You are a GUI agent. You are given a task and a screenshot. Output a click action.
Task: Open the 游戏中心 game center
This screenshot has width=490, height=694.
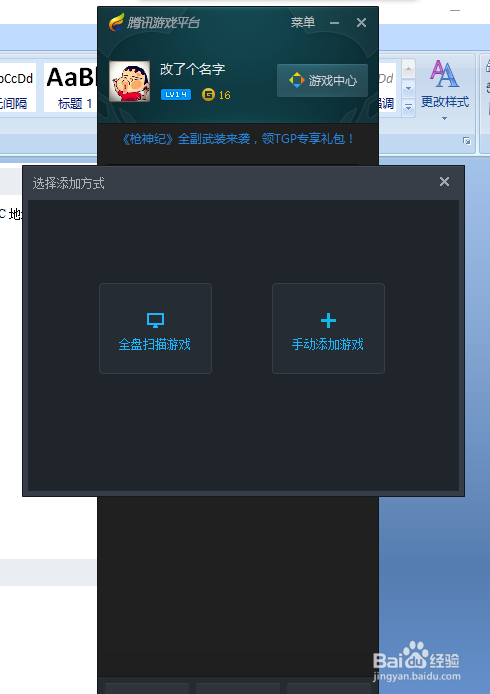[322, 81]
